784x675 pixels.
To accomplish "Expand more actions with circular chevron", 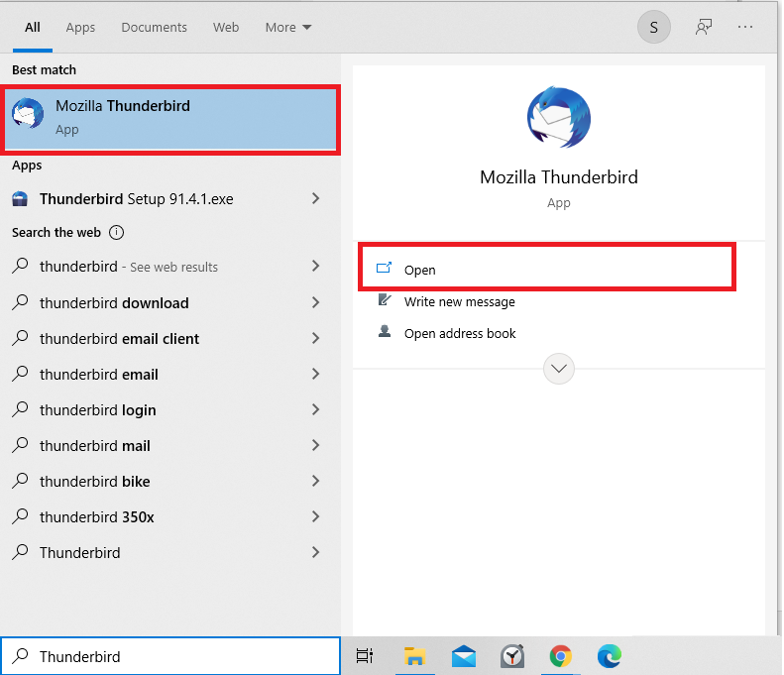I will pos(558,369).
